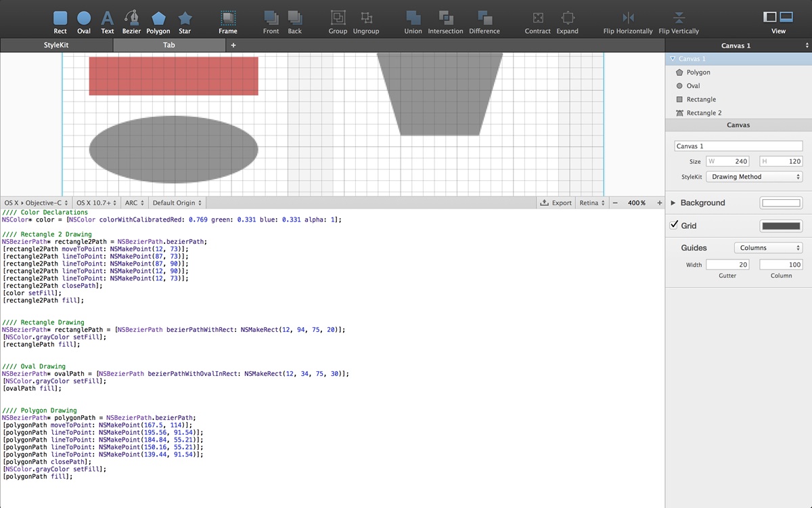Apply the Intersection boolean operation
This screenshot has width=812, height=508.
(x=445, y=22)
